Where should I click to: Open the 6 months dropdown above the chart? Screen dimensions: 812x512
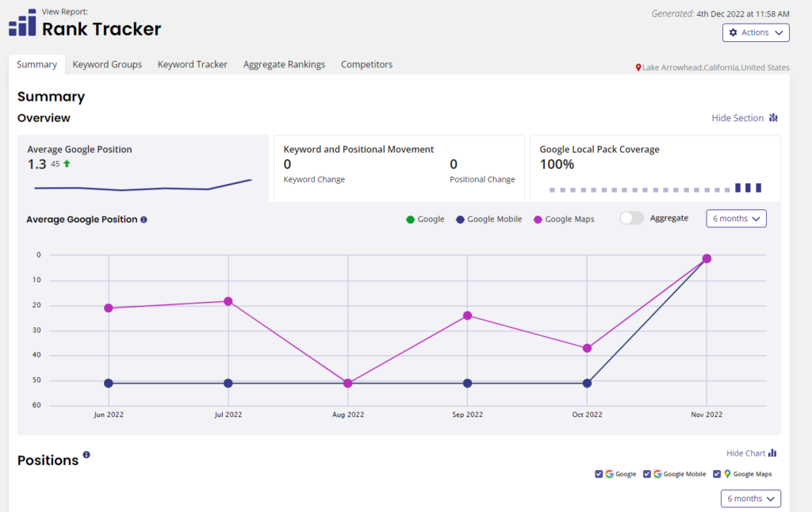pyautogui.click(x=736, y=219)
